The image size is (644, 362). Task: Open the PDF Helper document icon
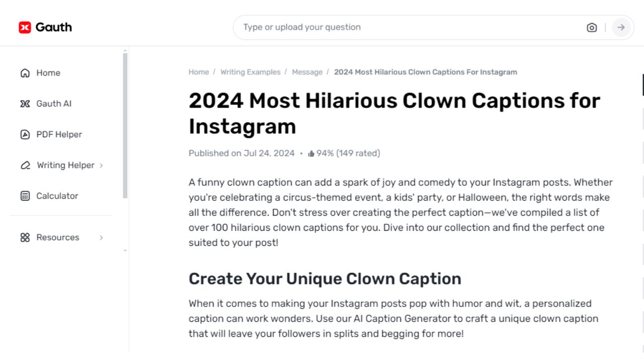(x=25, y=134)
